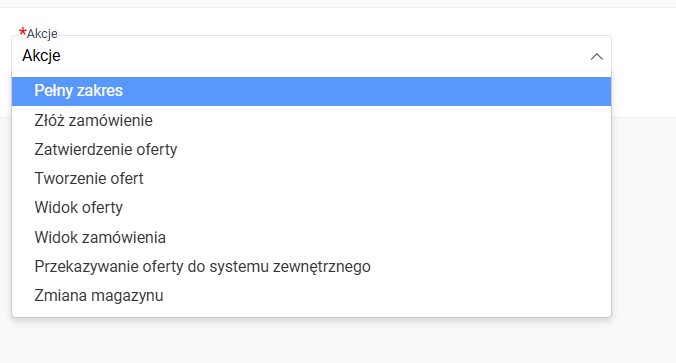This screenshot has height=363, width=676.
Task: Click the Akcje combo box field
Action: (311, 55)
